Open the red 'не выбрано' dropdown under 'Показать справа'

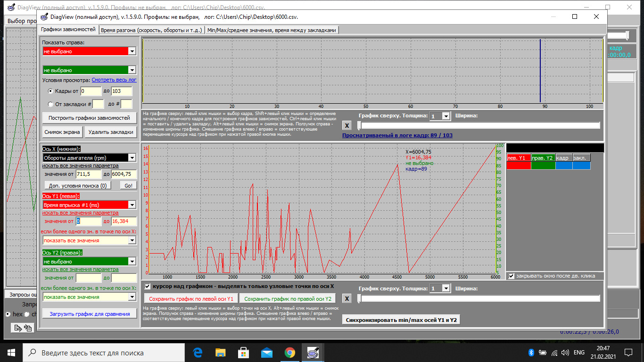pyautogui.click(x=89, y=51)
